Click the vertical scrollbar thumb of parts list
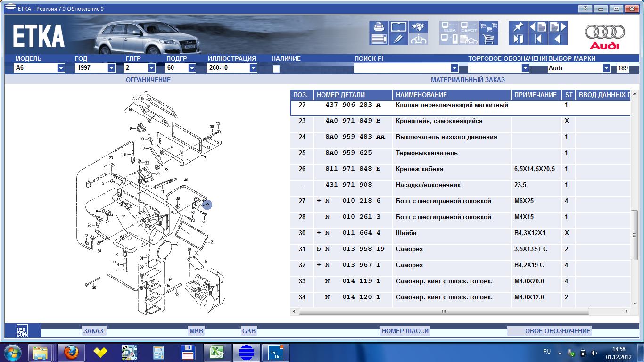The image size is (644, 362). 635,235
